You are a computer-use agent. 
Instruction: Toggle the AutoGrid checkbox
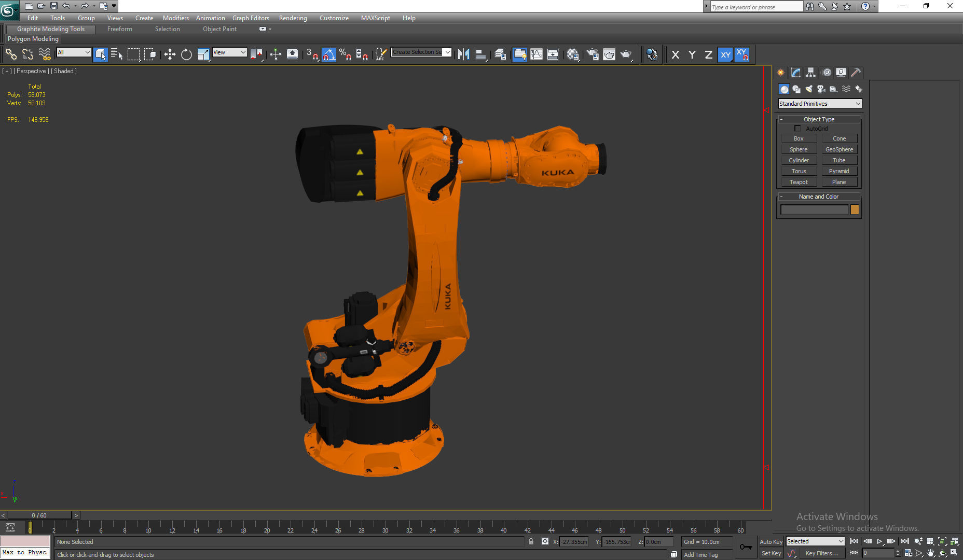pyautogui.click(x=797, y=128)
